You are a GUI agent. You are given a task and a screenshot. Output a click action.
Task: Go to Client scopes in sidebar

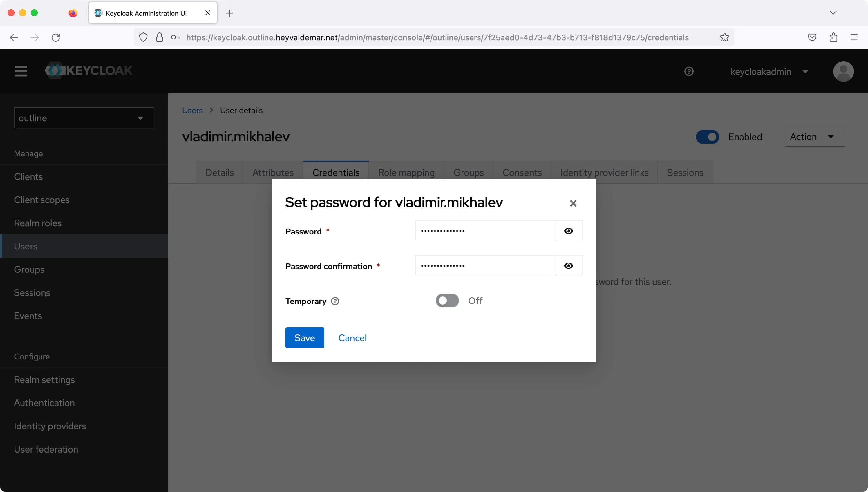point(84,200)
